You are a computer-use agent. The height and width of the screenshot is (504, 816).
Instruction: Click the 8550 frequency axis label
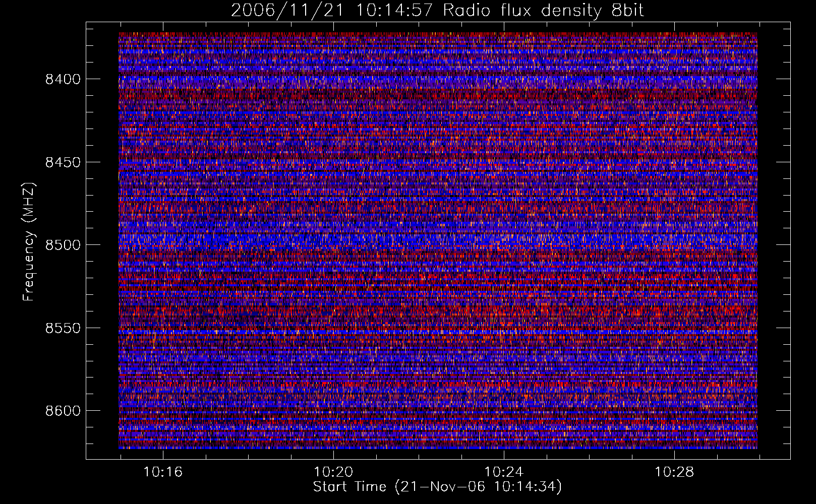(63, 328)
